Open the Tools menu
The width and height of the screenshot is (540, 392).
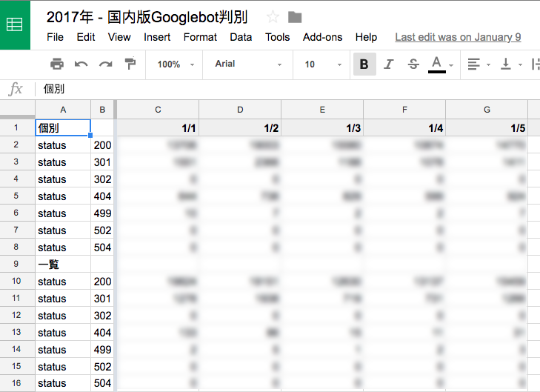point(277,37)
